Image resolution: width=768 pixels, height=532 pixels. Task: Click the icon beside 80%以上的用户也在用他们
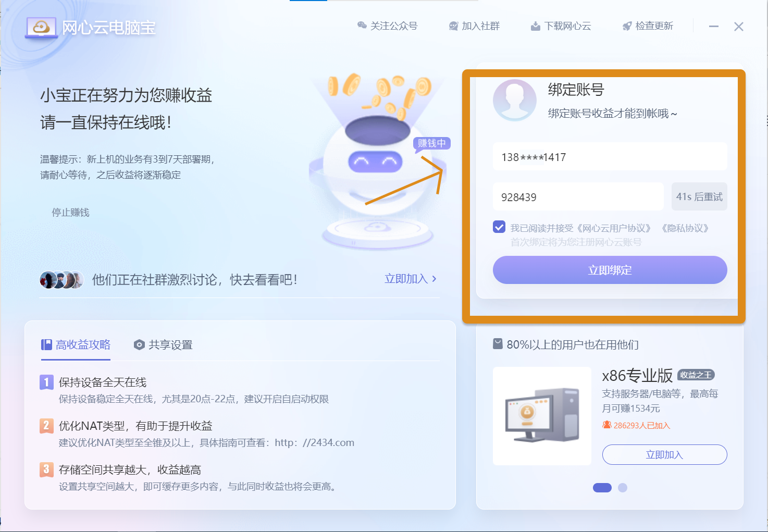tap(498, 344)
